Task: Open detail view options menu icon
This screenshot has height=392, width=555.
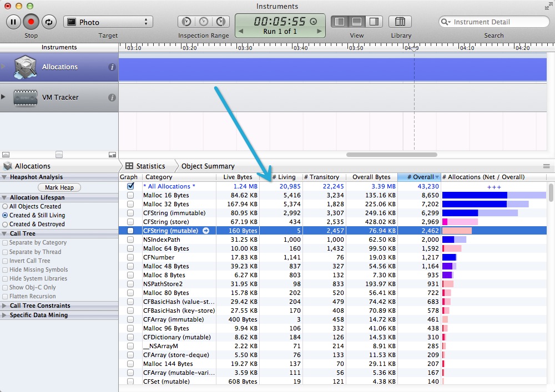Action: click(547, 166)
